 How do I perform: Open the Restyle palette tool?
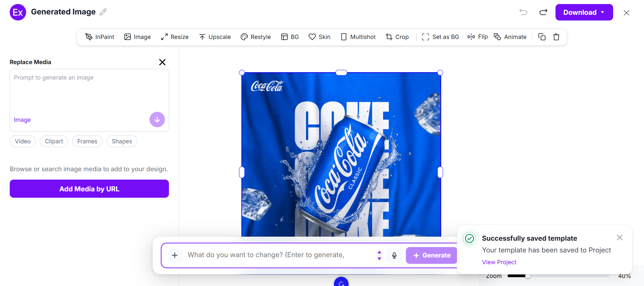[256, 37]
